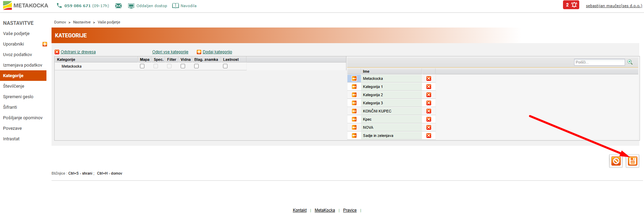The height and width of the screenshot is (213, 644).
Task: Click the orange cancel icon button
Action: tap(616, 161)
